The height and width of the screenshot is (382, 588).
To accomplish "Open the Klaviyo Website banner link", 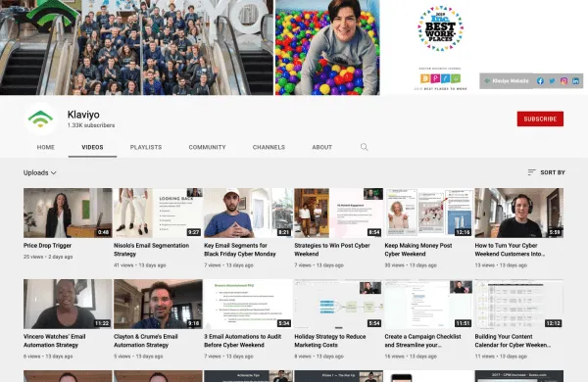I will pos(507,81).
